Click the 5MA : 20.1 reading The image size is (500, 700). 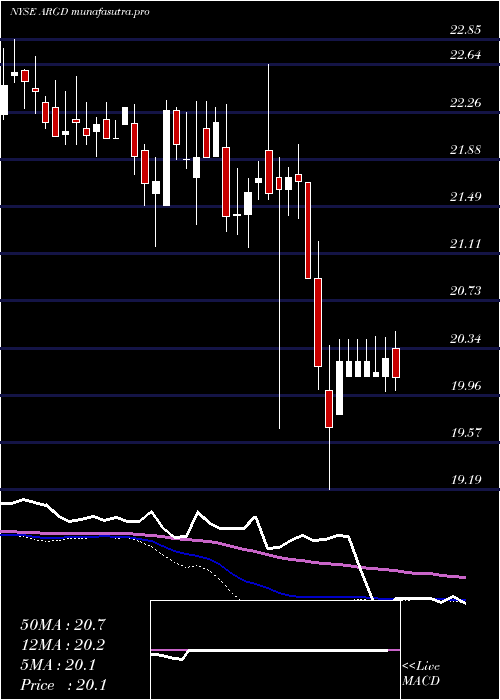(x=58, y=665)
